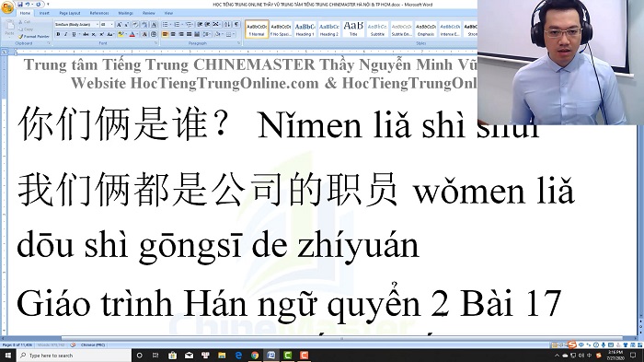644x362 pixels.
Task: Open Font dialog launcher
Action: 156,42
